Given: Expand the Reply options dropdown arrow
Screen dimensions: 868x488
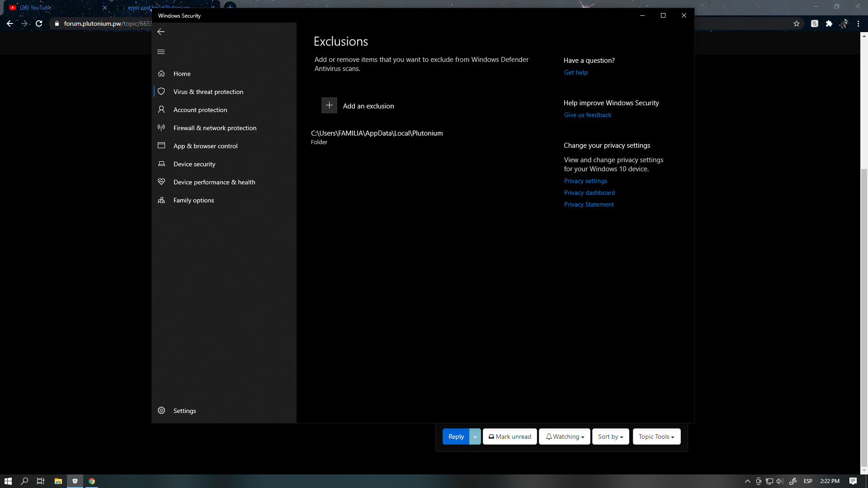Looking at the screenshot, I should [x=475, y=436].
